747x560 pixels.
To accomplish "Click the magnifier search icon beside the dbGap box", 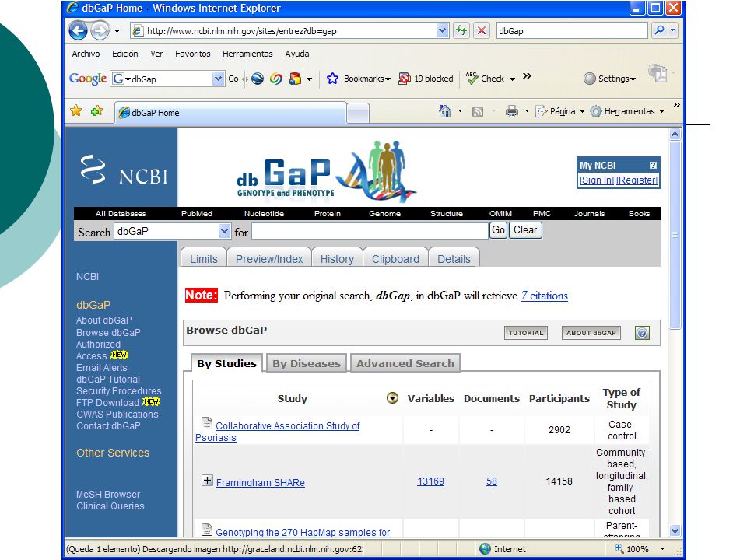I will point(659,30).
